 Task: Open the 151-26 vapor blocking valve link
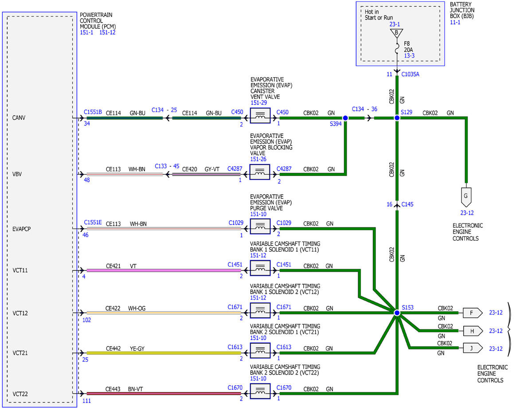[258, 158]
